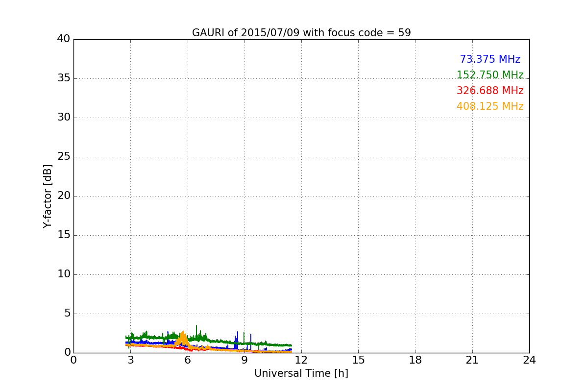Select the orange 408.125 MHz legend label
Image resolution: width=588 pixels, height=392 pixels.
point(490,106)
